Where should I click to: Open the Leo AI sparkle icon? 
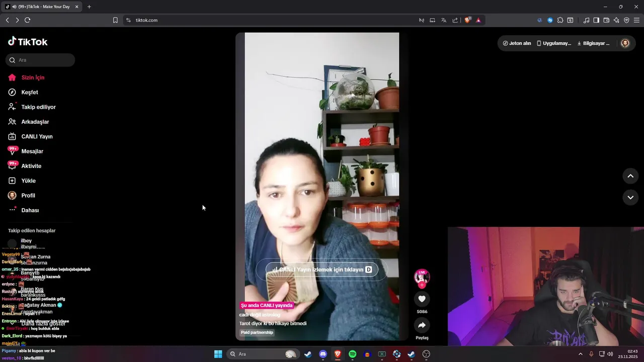[617, 20]
